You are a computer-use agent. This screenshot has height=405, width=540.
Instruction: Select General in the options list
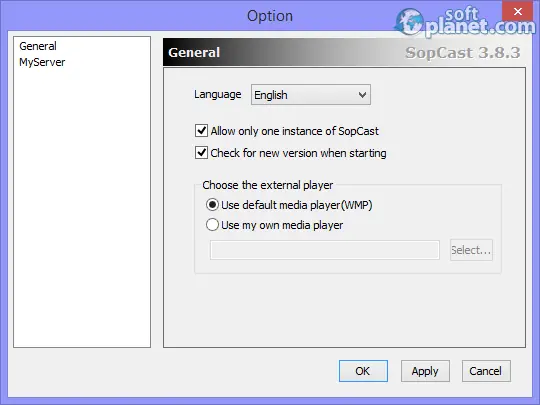[x=38, y=46]
